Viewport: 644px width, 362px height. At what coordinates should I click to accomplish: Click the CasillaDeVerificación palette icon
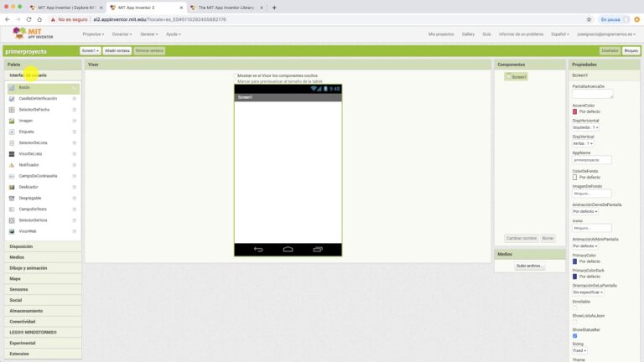[12, 98]
